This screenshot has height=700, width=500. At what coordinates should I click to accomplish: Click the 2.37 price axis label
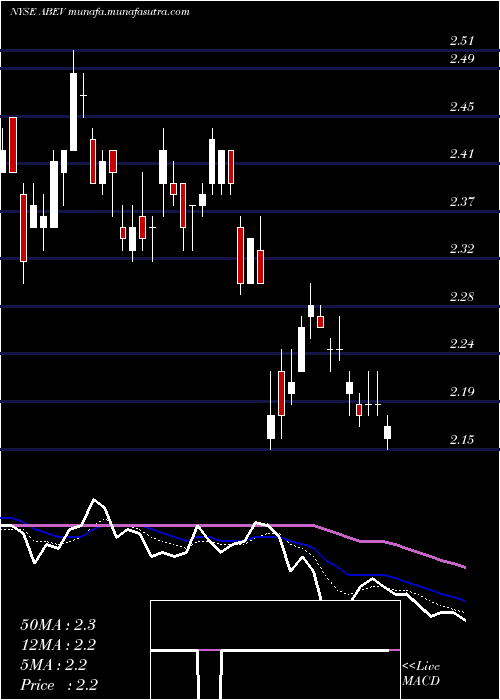coord(462,202)
